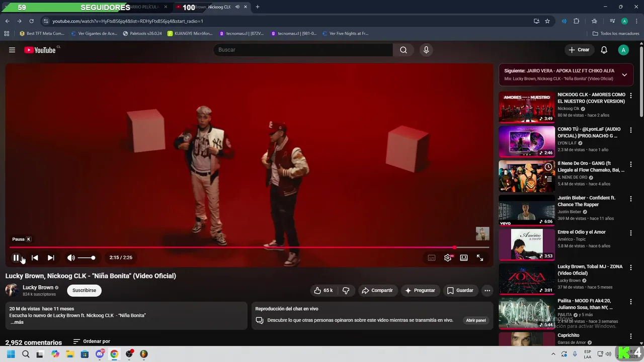Expand the description with ...más
The width and height of the screenshot is (644, 362).
[x=17, y=322]
